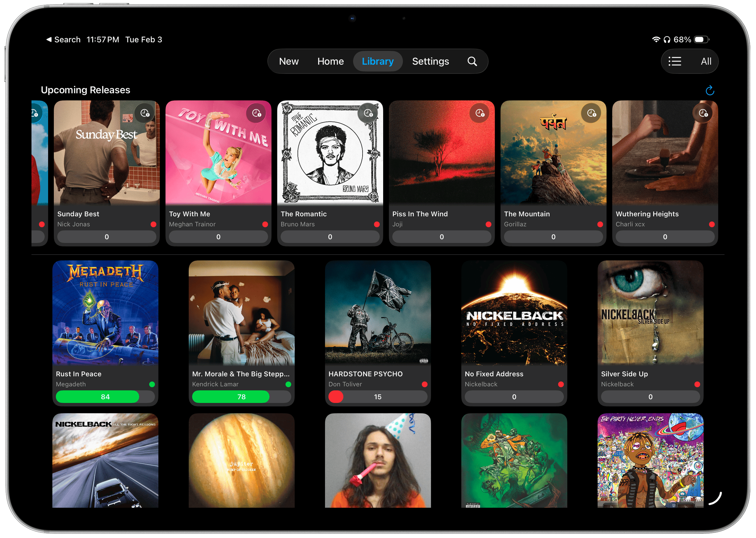The image size is (756, 538).
Task: Open the Silver Side Up album cover
Action: click(x=650, y=313)
